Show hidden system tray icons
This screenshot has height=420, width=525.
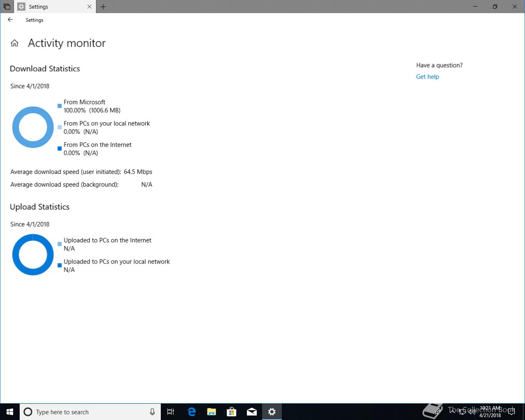coord(452,411)
